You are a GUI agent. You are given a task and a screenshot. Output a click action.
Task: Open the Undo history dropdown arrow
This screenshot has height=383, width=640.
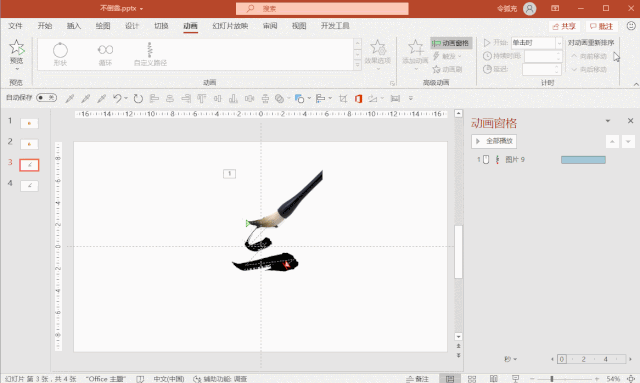(126, 98)
